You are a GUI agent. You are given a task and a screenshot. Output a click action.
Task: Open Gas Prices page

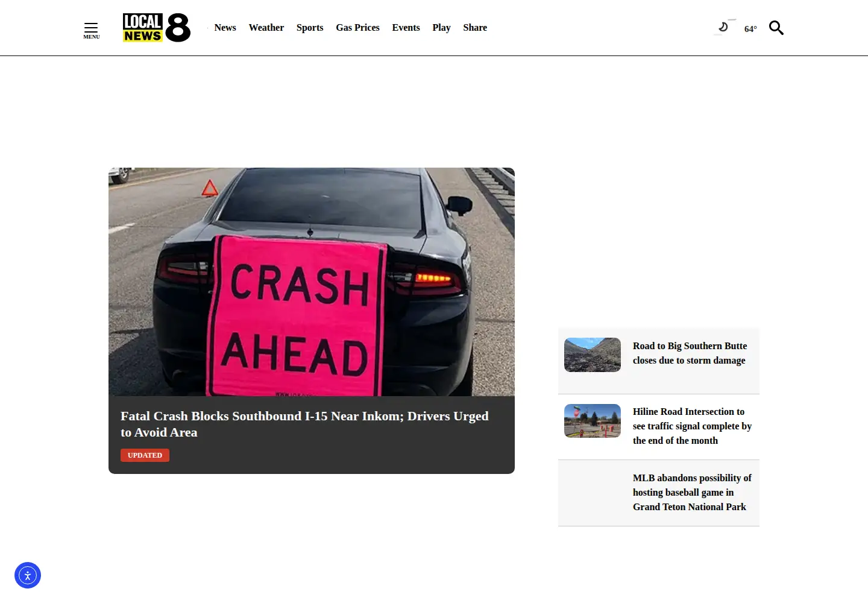pyautogui.click(x=358, y=28)
